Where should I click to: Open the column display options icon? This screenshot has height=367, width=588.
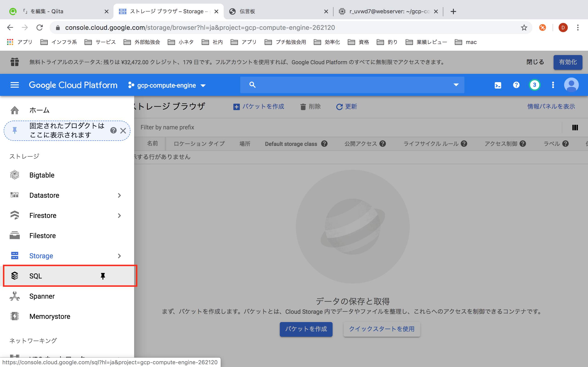pos(575,128)
